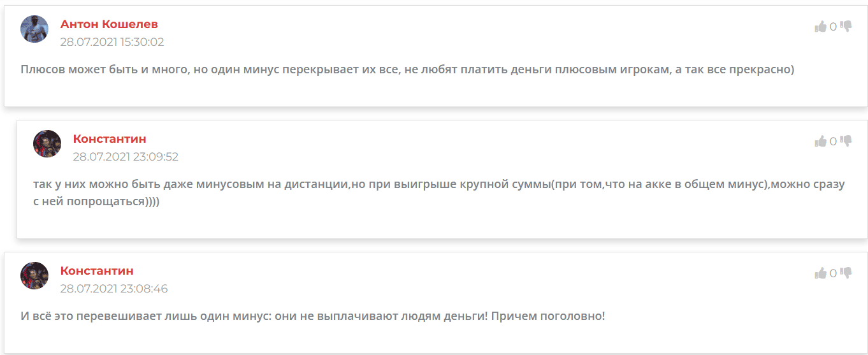This screenshot has width=868, height=355.
Task: Open Константин's name link on the 23:09:52 reply
Action: [110, 139]
